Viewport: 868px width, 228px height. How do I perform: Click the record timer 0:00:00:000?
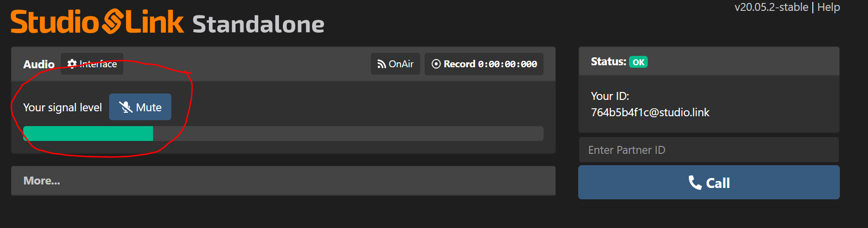point(508,64)
